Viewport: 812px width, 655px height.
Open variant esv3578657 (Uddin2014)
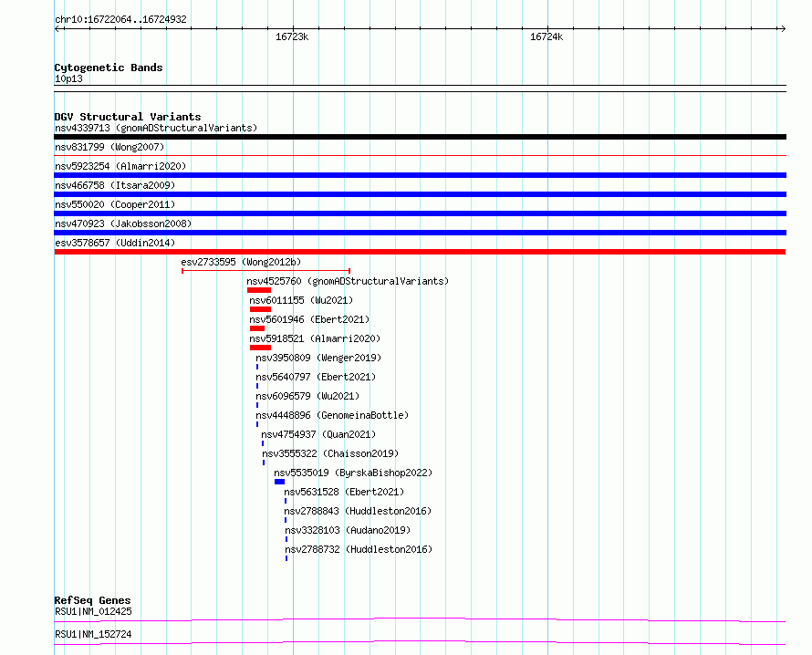(x=115, y=243)
